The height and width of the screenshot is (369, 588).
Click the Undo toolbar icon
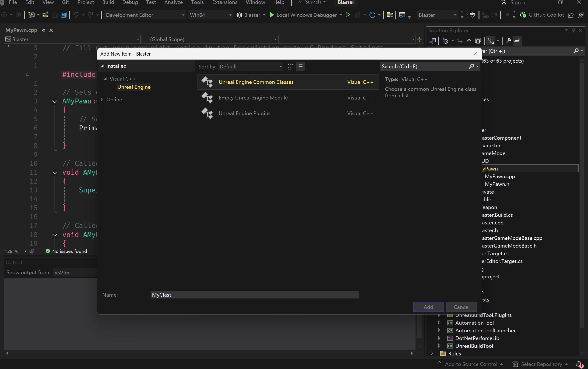76,15
